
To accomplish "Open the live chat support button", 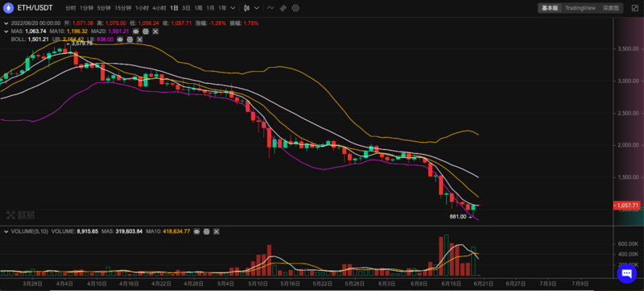I will [x=627, y=273].
